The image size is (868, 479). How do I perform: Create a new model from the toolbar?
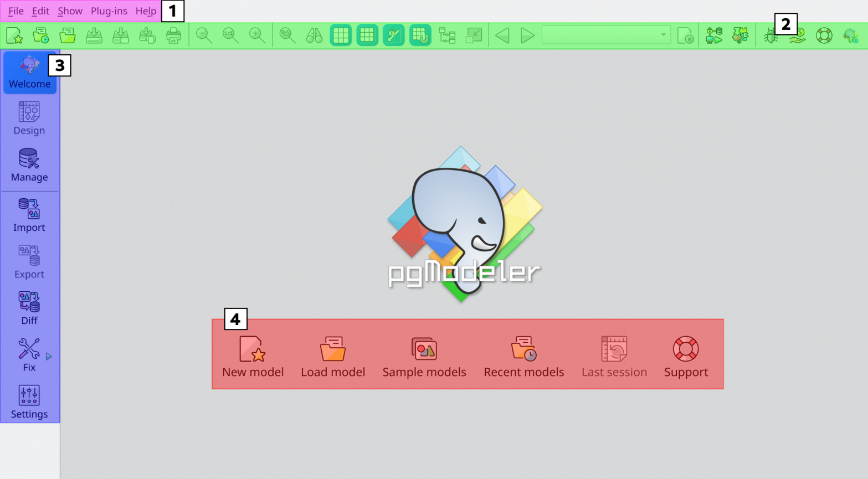point(14,35)
